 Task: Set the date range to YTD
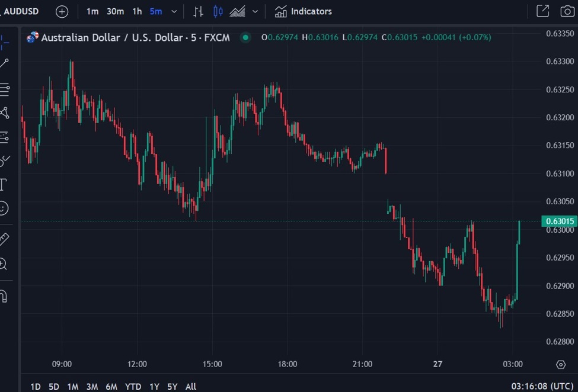(x=133, y=387)
